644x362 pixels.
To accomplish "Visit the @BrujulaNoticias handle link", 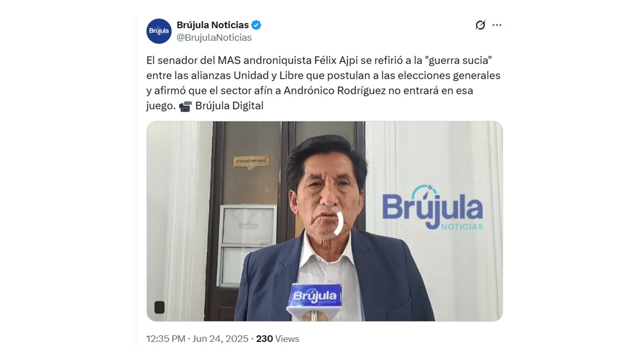I will [x=214, y=38].
